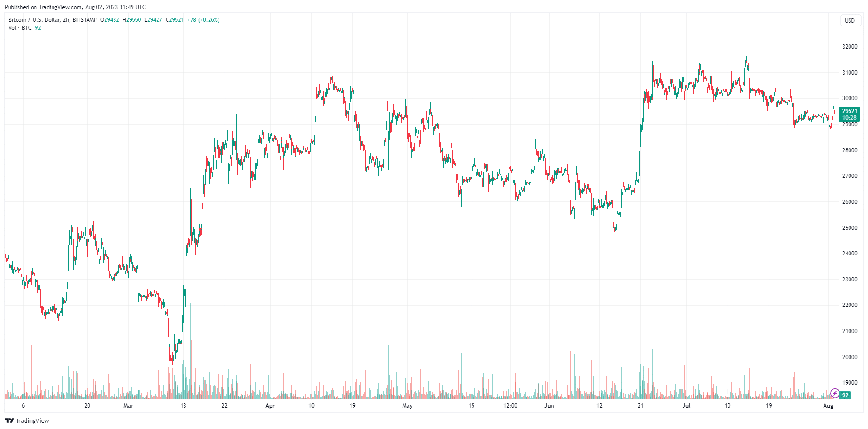Click the Jun date label on time axis
Image resolution: width=868 pixels, height=429 pixels.
point(549,406)
